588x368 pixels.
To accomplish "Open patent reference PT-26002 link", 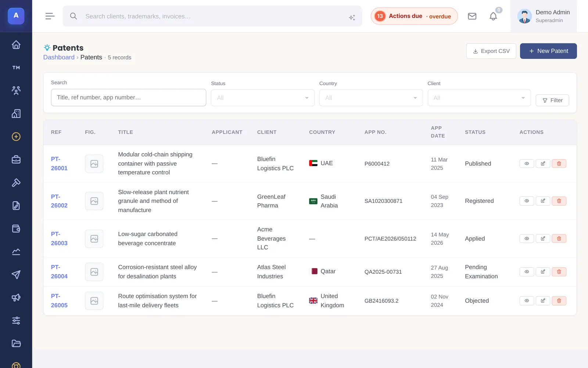I will (x=59, y=201).
